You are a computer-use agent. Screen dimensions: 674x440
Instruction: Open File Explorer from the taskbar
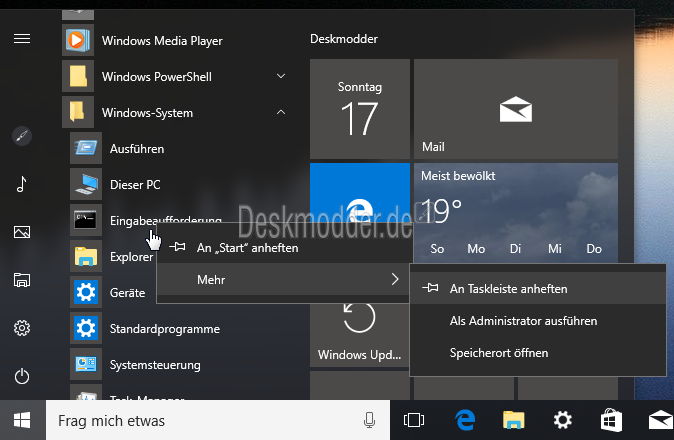tap(514, 420)
